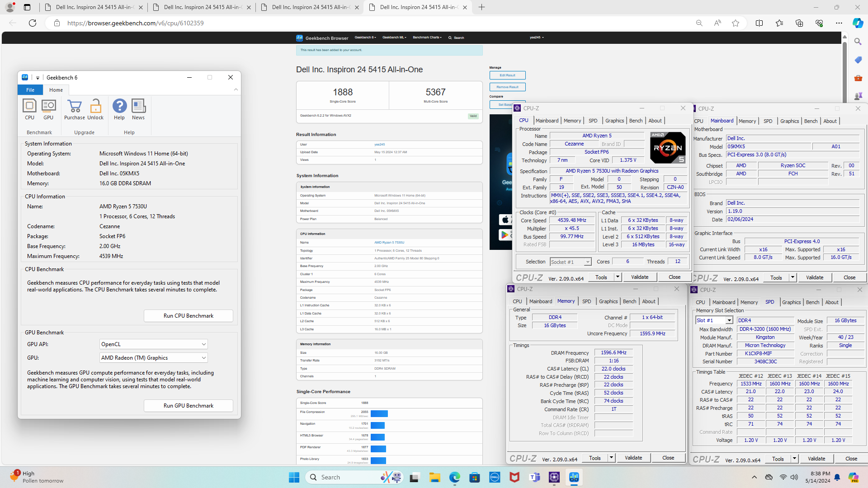Open the Purchase cart icon in Geekbench 6
This screenshot has width=868, height=488.
pyautogui.click(x=75, y=110)
